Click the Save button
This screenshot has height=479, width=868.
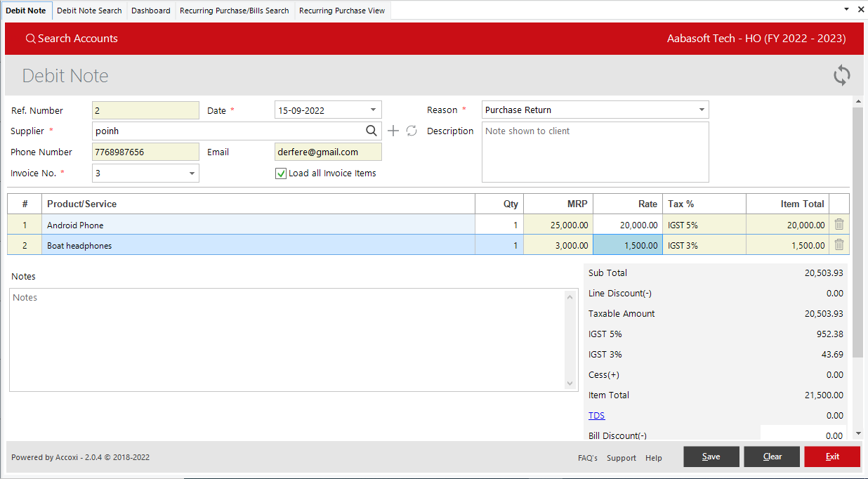click(711, 457)
